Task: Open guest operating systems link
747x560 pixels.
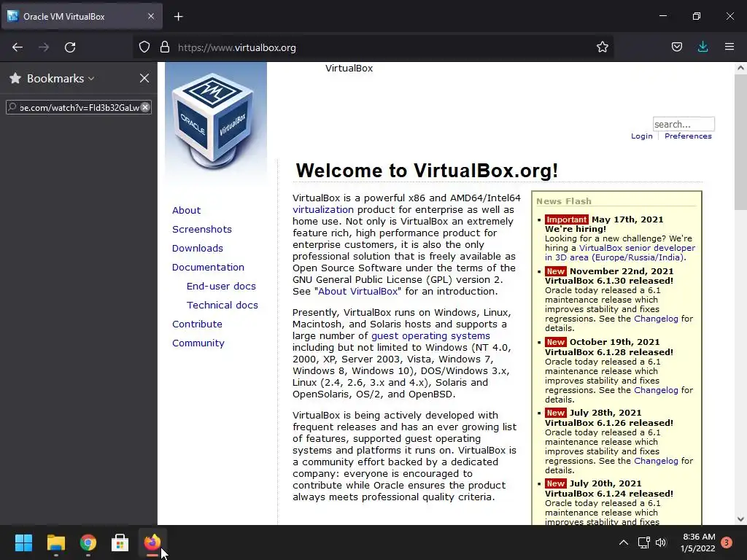Action: click(x=430, y=335)
